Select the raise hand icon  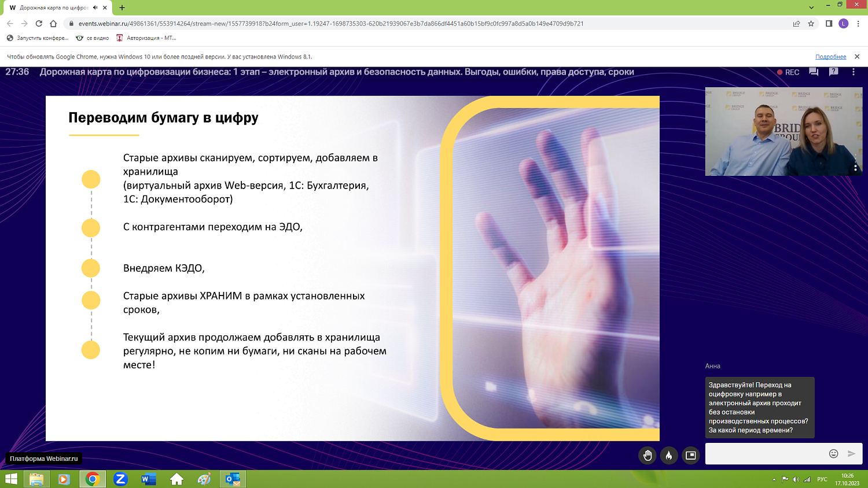[648, 454]
